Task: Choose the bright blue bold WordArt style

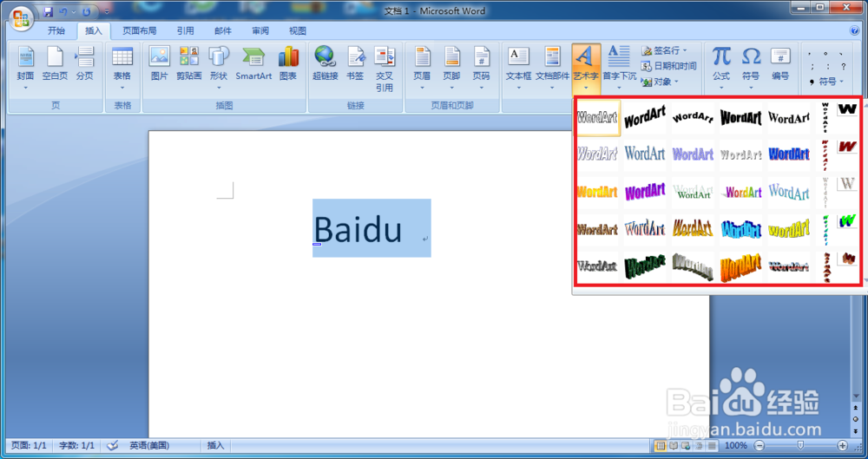Action: pyautogui.click(x=789, y=154)
